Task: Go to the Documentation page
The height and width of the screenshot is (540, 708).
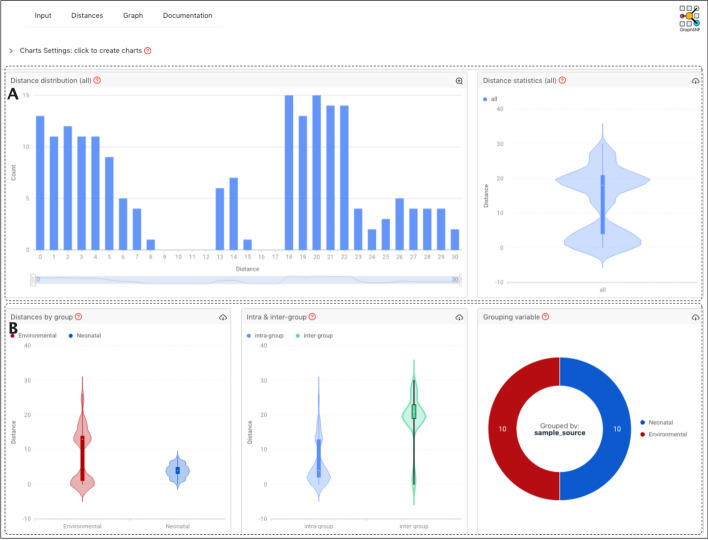Action: [x=187, y=16]
